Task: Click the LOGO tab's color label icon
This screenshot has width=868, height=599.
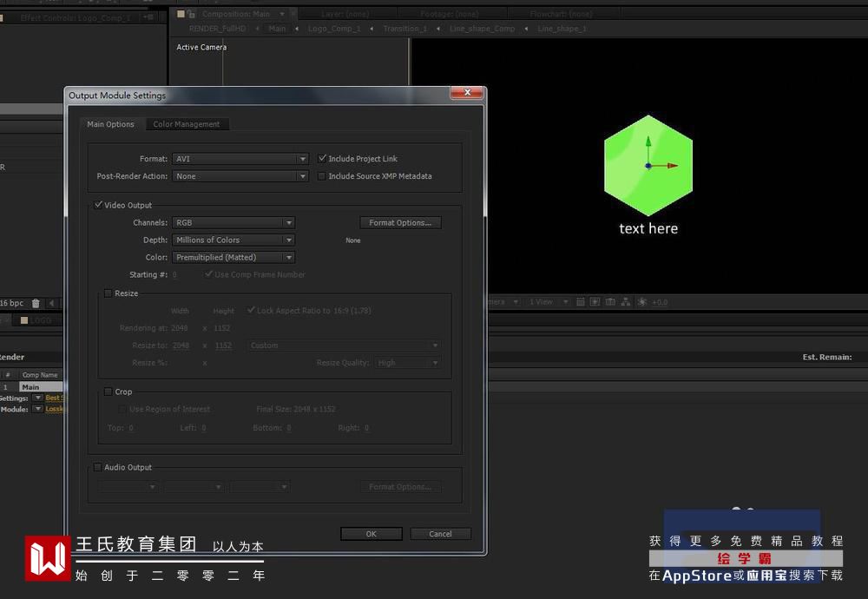Action: click(x=23, y=320)
